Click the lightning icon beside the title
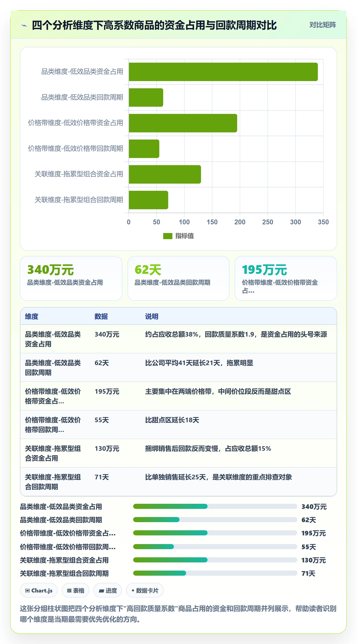Image resolution: width=357 pixels, height=644 pixels. [x=24, y=25]
